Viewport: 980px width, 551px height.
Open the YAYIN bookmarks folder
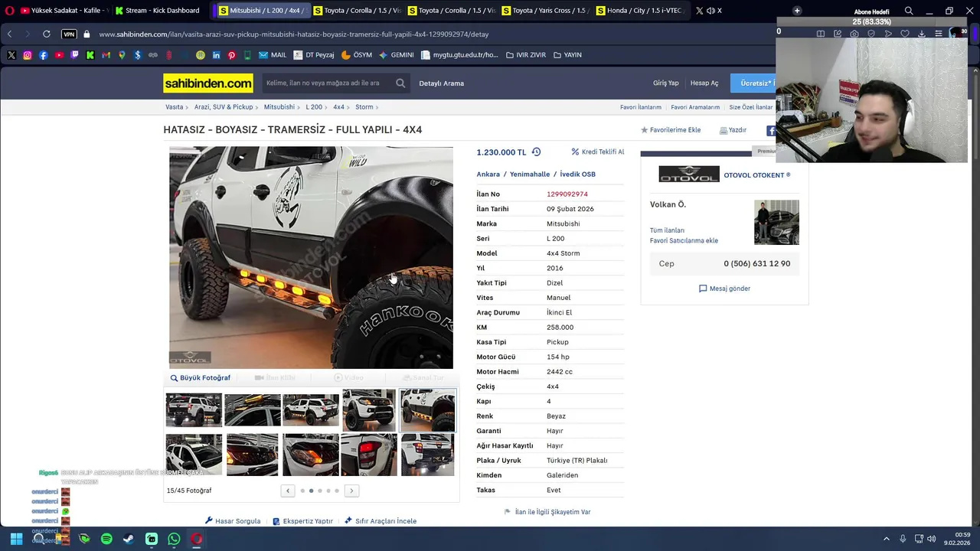pos(567,55)
